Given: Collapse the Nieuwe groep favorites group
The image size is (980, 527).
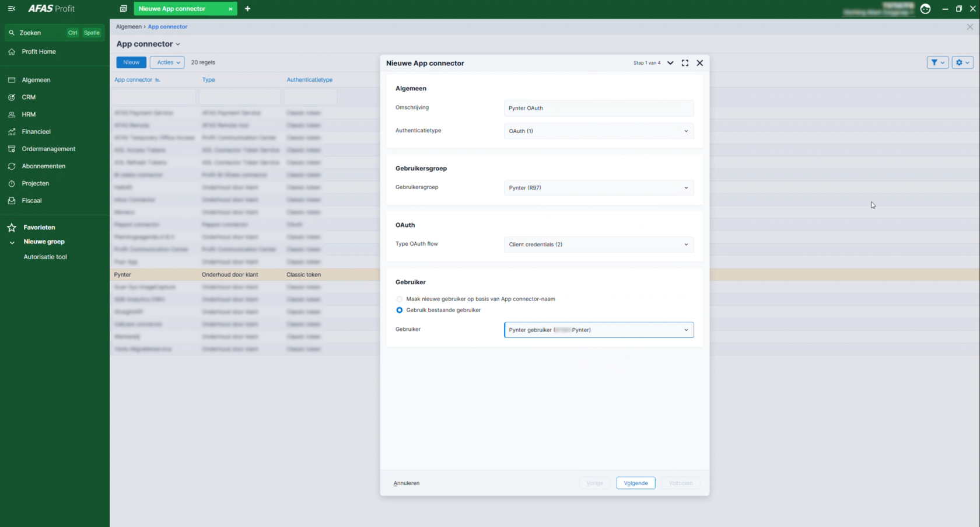Looking at the screenshot, I should tap(12, 242).
